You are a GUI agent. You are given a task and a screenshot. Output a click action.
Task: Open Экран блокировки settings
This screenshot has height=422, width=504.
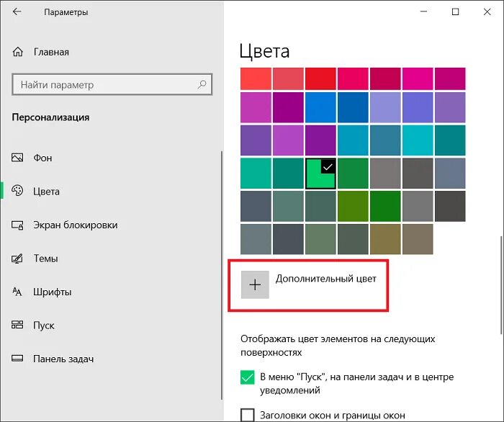click(x=76, y=225)
